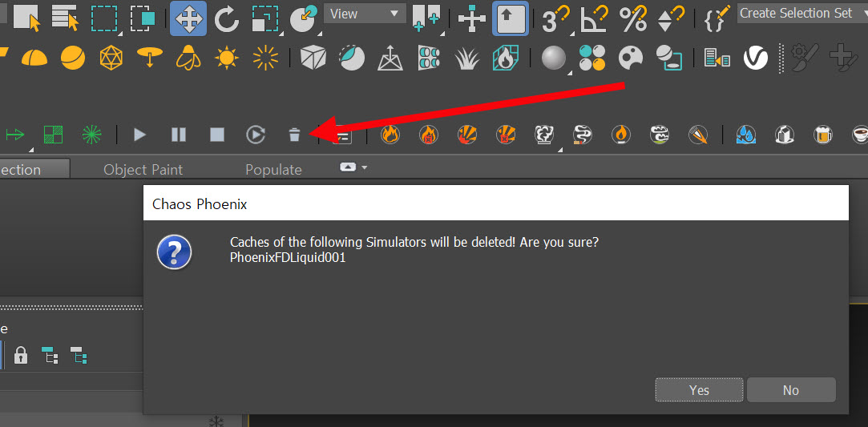Decline cache deletion with No
The width and height of the screenshot is (868, 427).
(791, 390)
